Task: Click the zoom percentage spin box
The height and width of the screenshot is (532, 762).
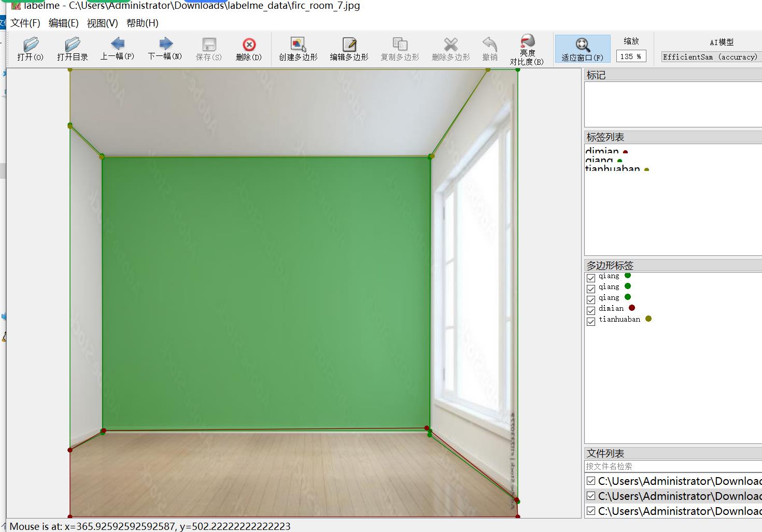Action: [x=630, y=56]
